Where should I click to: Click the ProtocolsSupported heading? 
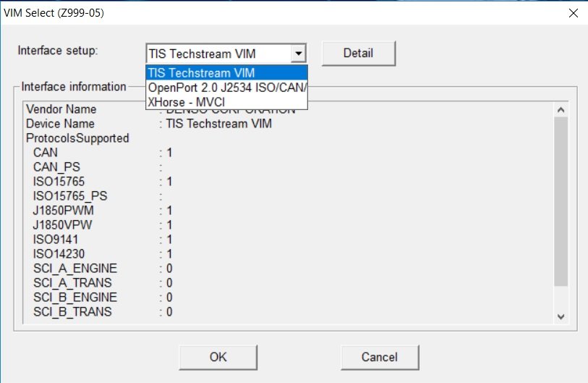77,138
